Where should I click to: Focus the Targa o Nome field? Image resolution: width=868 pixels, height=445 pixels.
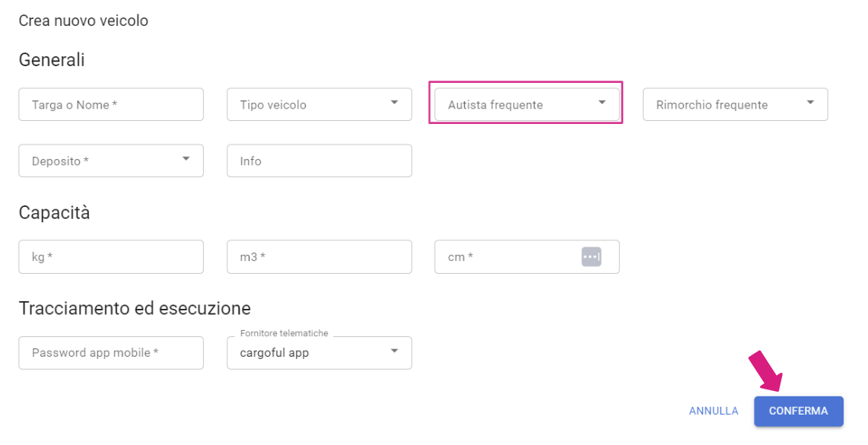[111, 105]
